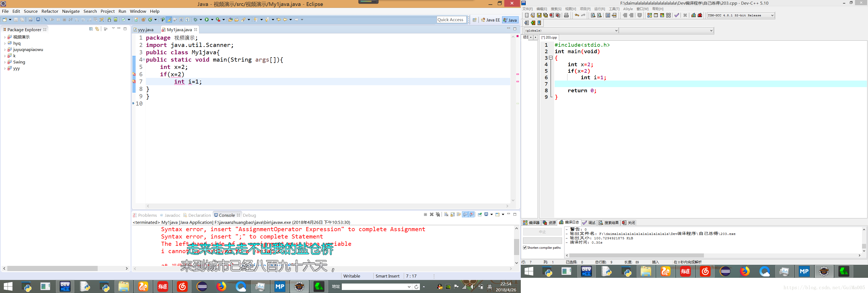Open Dev-C++ 运行[R] menu

click(599, 9)
